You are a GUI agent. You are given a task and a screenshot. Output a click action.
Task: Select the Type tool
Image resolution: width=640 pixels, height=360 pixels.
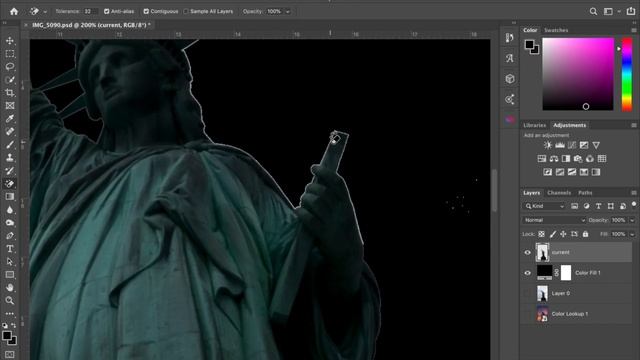10,249
